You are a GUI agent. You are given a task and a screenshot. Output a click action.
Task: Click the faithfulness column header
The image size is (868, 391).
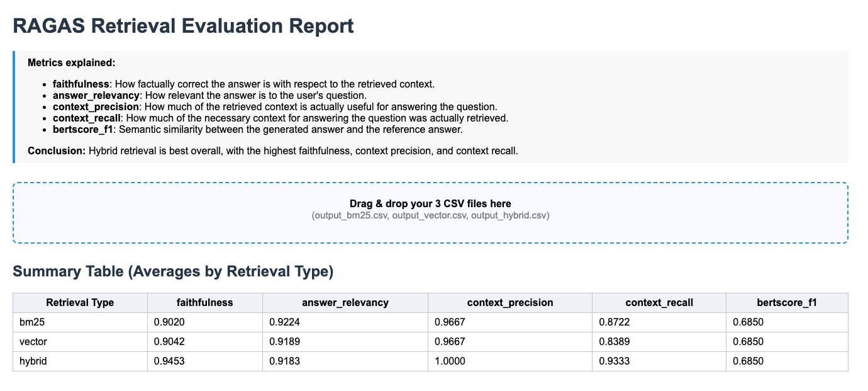205,302
